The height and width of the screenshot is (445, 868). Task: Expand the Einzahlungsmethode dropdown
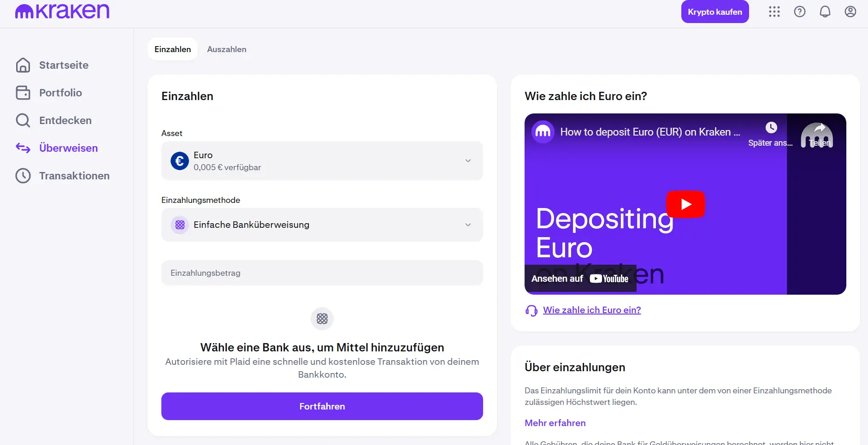pos(322,225)
